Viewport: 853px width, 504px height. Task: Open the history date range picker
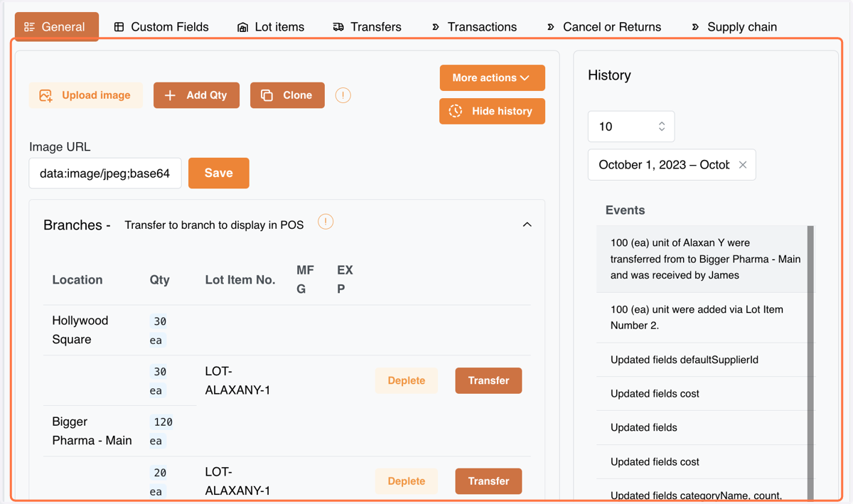coord(664,165)
